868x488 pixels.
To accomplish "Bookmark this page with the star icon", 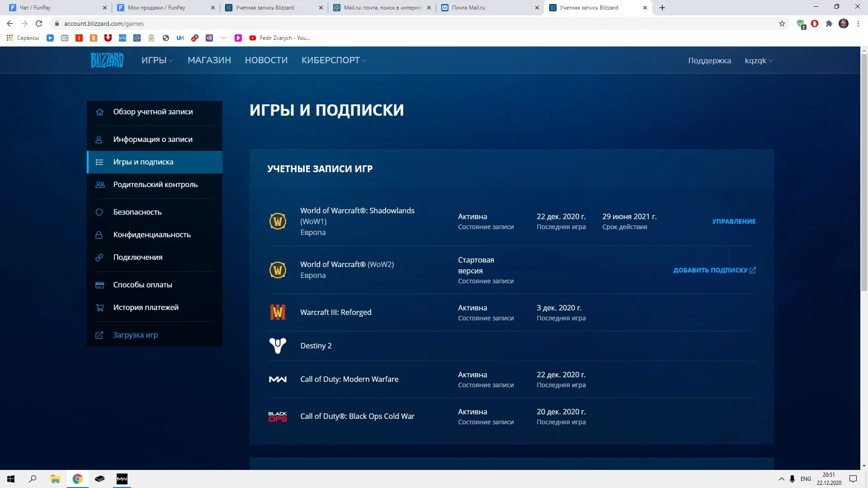I will click(x=782, y=23).
